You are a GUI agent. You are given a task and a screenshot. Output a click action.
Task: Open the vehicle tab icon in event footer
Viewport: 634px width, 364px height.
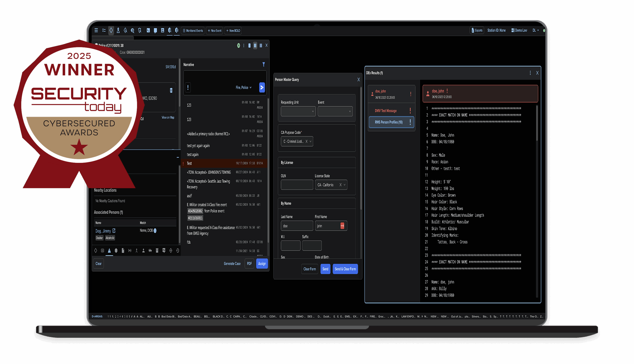[150, 250]
